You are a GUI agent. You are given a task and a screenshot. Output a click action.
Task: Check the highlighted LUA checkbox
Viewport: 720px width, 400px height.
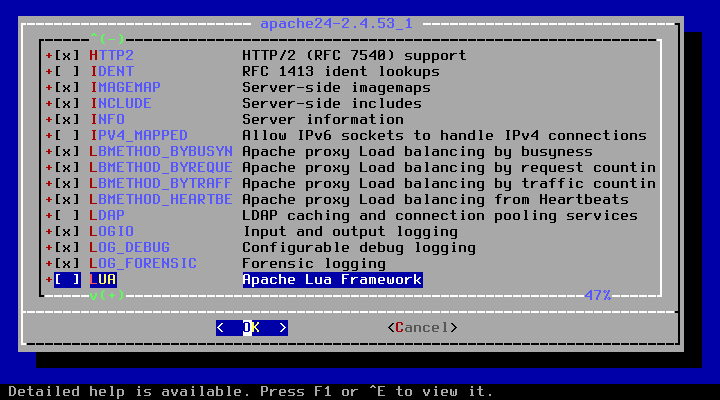point(67,280)
